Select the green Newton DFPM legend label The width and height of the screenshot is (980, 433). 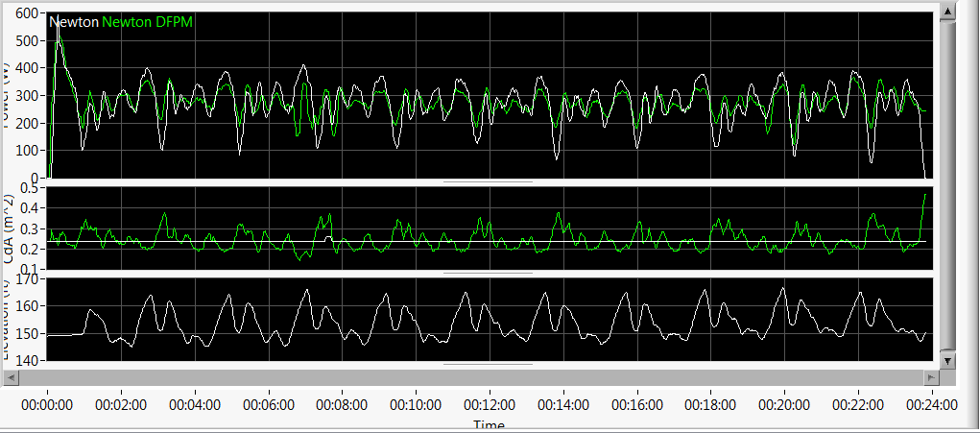[x=148, y=21]
